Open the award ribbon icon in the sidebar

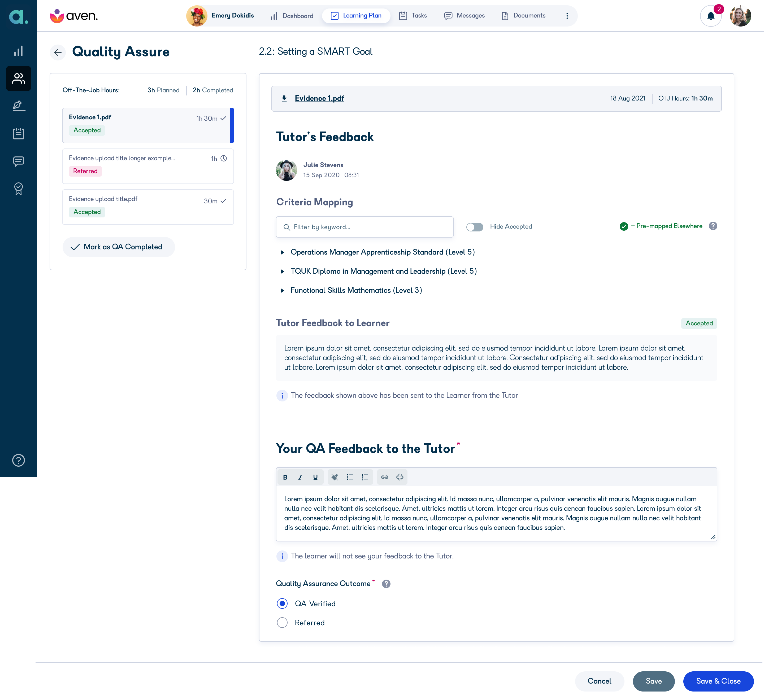18,189
